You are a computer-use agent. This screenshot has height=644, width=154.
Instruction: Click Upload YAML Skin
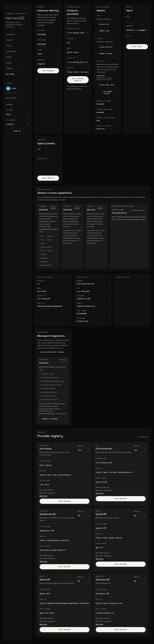[107, 85]
